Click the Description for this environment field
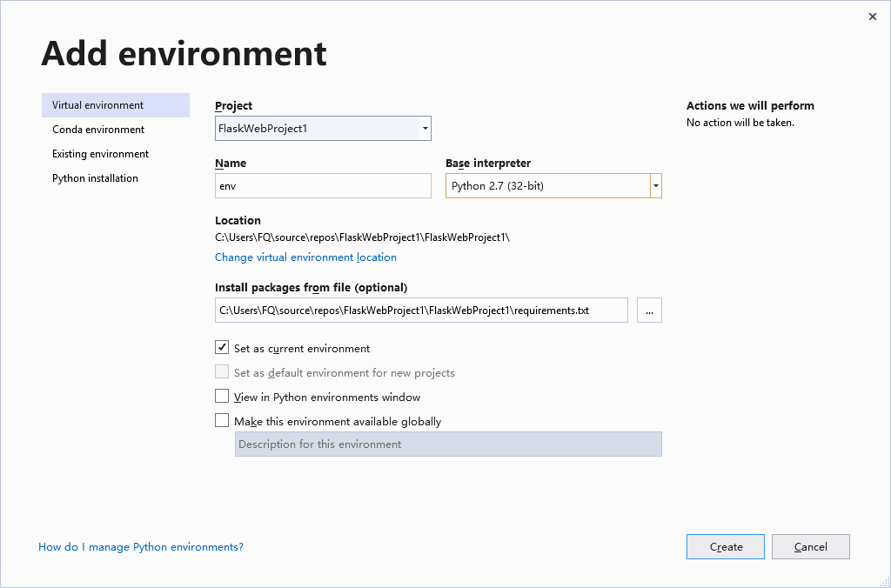This screenshot has height=588, width=891. coord(448,444)
